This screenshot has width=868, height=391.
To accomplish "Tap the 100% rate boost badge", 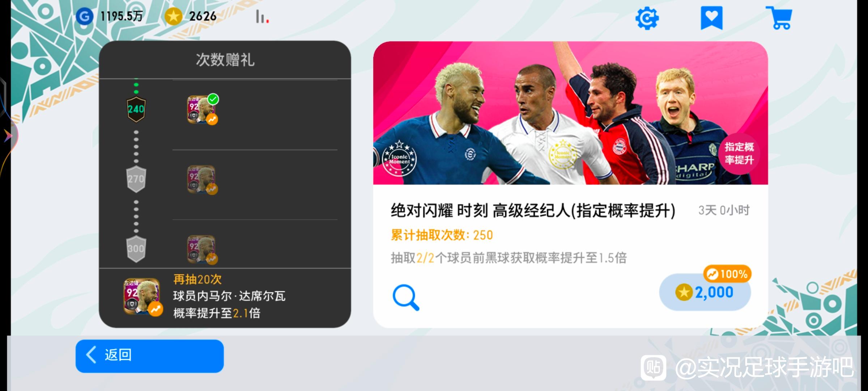I will pos(727,274).
